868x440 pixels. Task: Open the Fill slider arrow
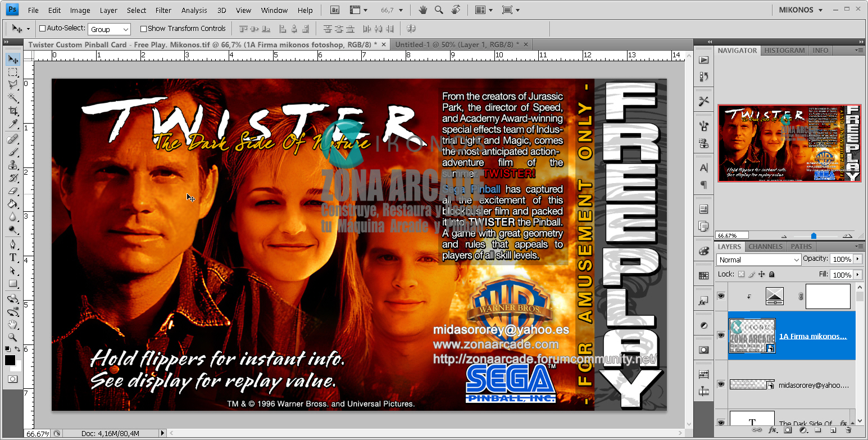[857, 274]
